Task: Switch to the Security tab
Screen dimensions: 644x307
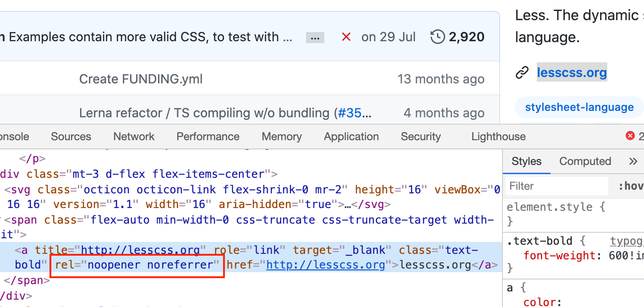Action: (420, 137)
